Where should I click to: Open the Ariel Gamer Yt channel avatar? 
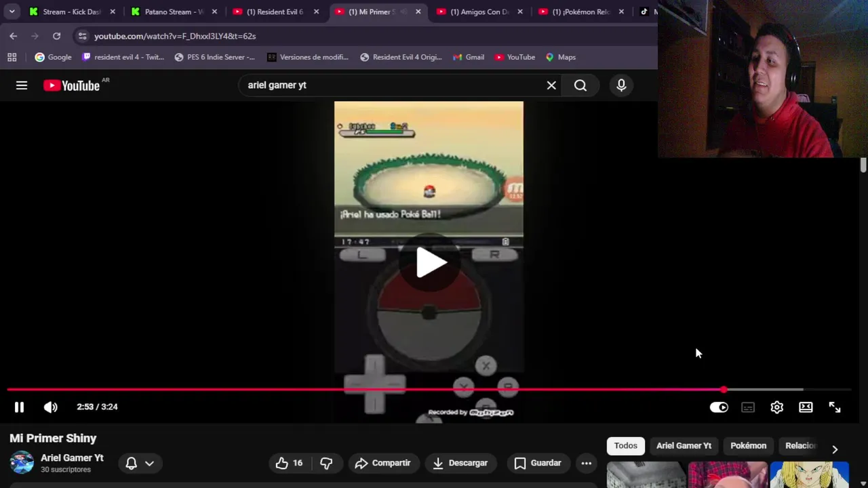click(x=22, y=462)
